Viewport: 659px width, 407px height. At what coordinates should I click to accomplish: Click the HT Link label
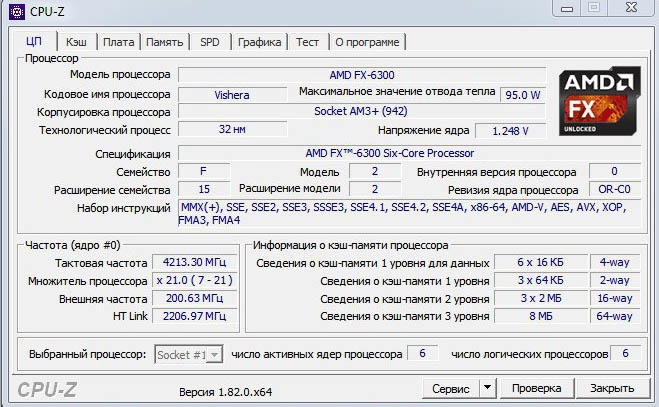point(130,316)
